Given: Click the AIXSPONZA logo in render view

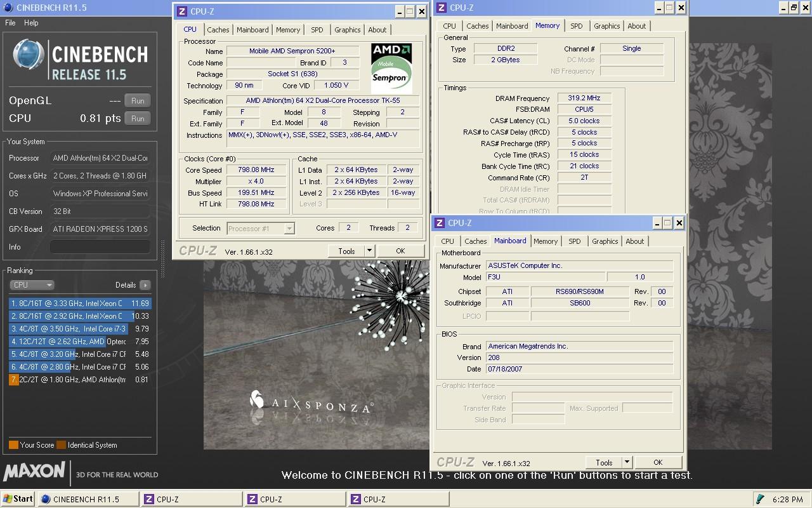Looking at the screenshot, I should pyautogui.click(x=311, y=403).
